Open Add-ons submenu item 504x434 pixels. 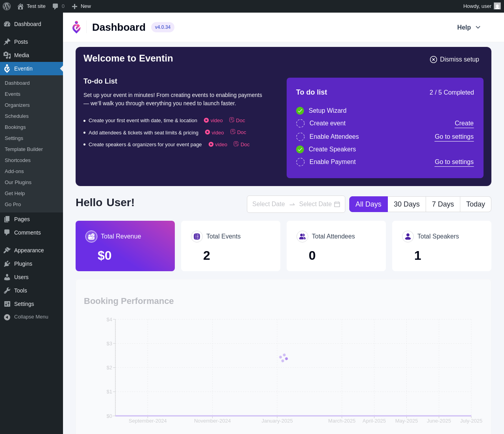14,171
